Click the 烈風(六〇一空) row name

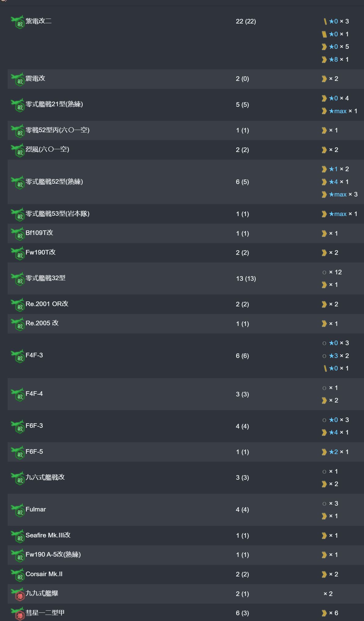47,149
